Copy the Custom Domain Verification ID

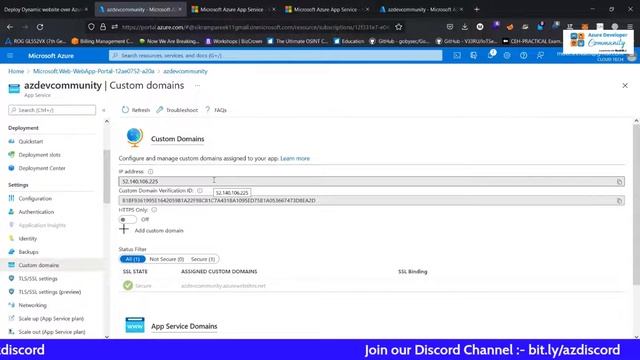(x=619, y=201)
